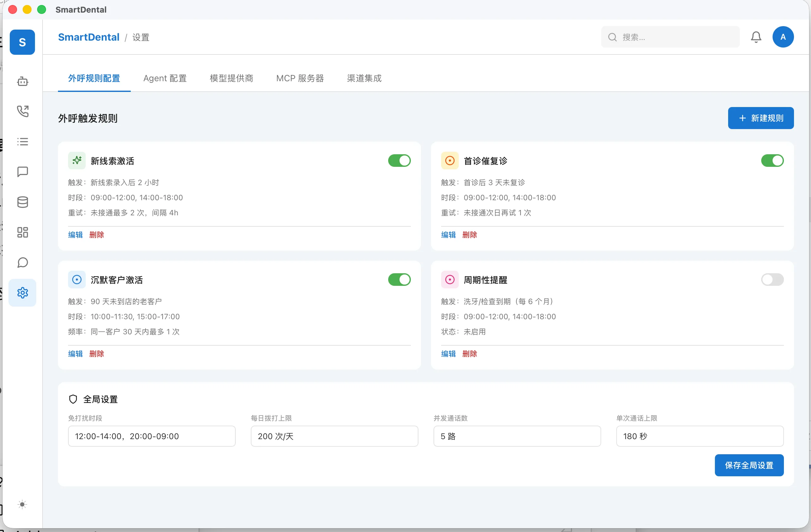Click the 新线索激活 sparkle icon
Image resolution: width=811 pixels, height=532 pixels.
click(x=77, y=160)
